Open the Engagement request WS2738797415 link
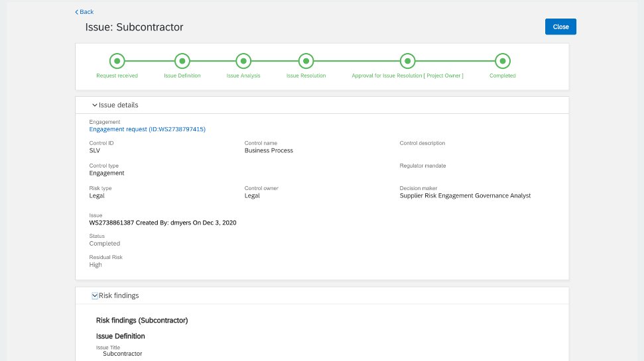644x361 pixels. (x=147, y=129)
